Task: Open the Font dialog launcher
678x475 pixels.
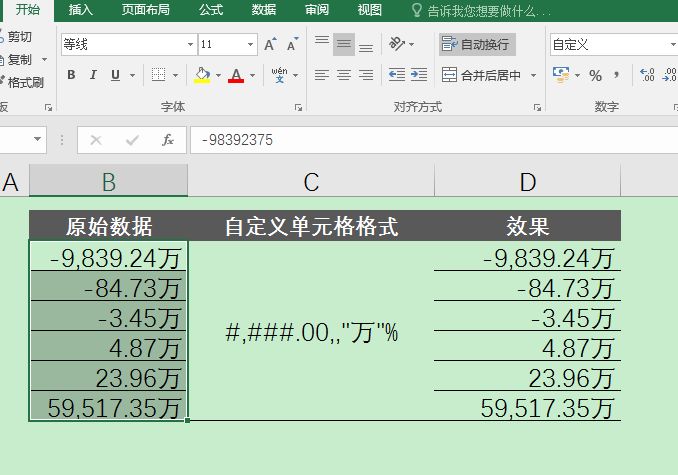Action: (x=298, y=107)
